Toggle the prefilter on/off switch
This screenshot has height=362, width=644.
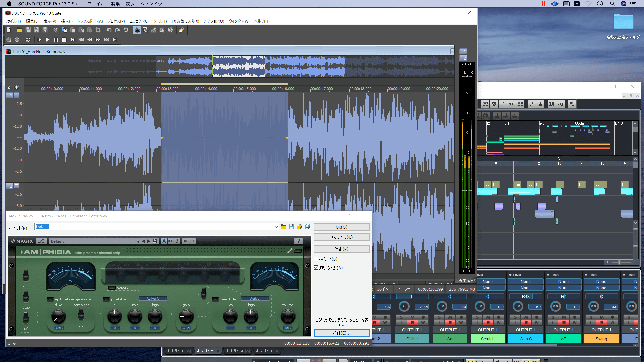106,299
